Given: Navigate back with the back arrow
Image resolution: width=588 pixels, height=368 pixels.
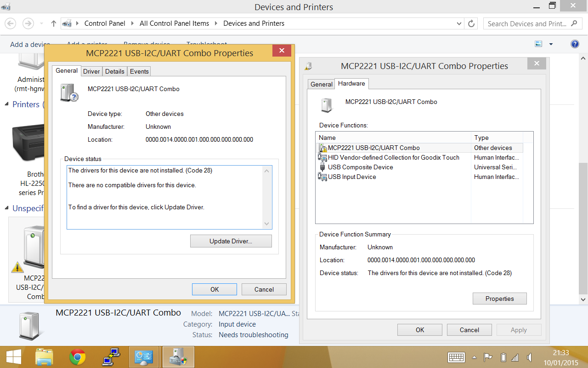Looking at the screenshot, I should pos(10,23).
